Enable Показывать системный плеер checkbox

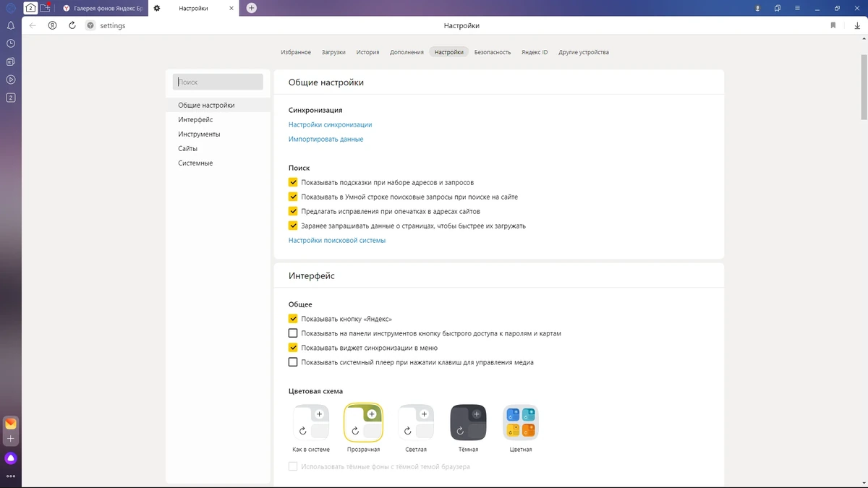[x=293, y=362]
